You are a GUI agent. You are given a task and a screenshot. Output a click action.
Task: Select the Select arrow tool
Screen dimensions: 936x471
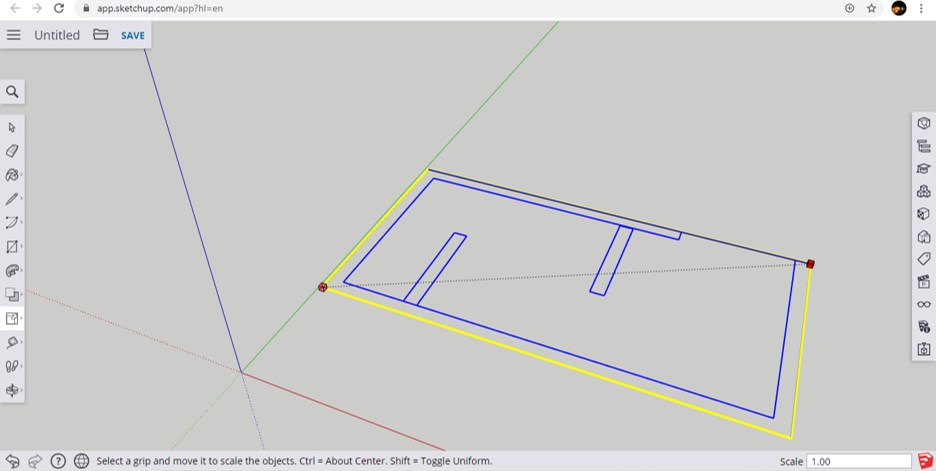coord(12,127)
